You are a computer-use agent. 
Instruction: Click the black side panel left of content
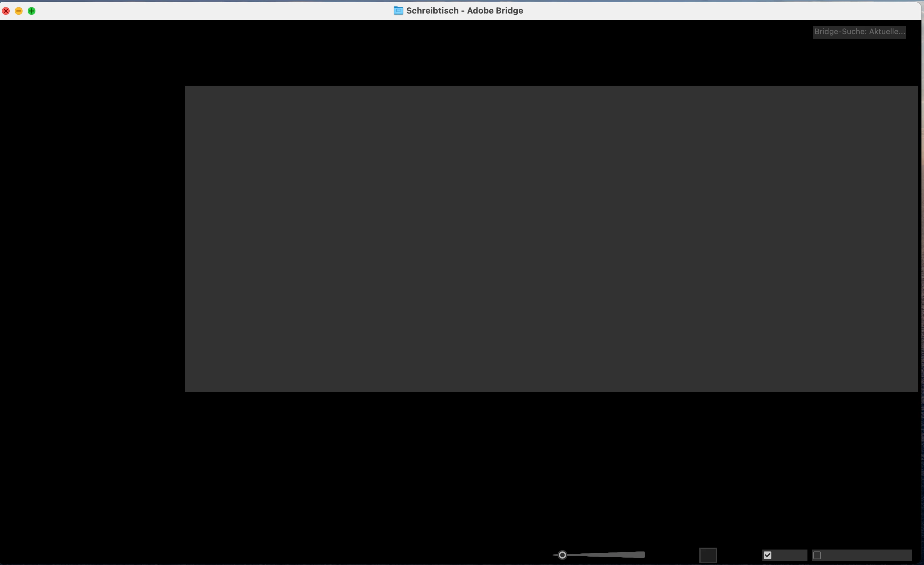tap(92, 240)
